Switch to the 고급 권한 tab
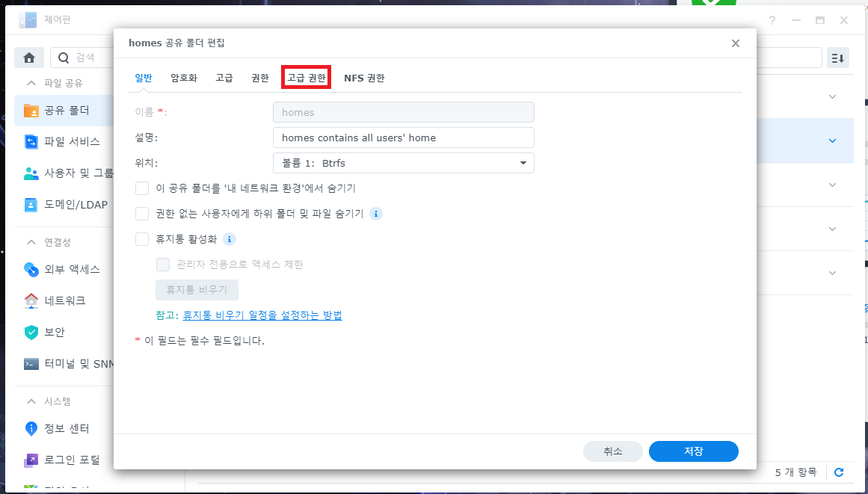The width and height of the screenshot is (868, 494). coord(307,78)
